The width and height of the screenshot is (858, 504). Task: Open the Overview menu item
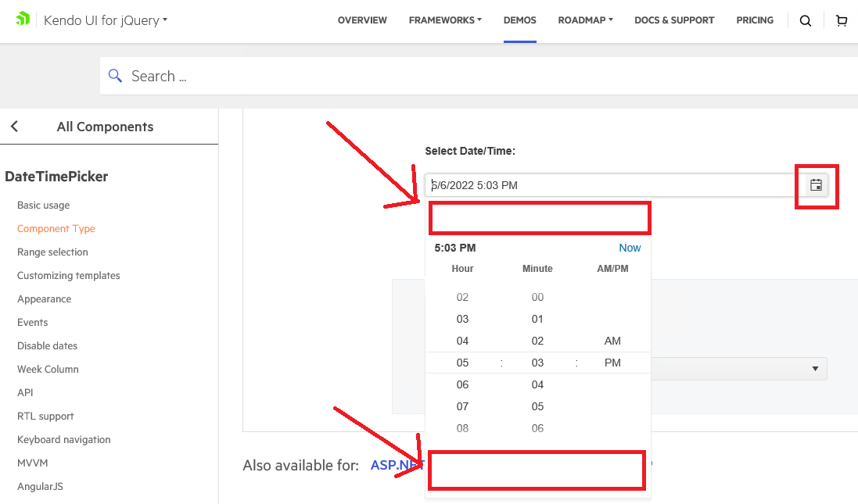(x=362, y=20)
